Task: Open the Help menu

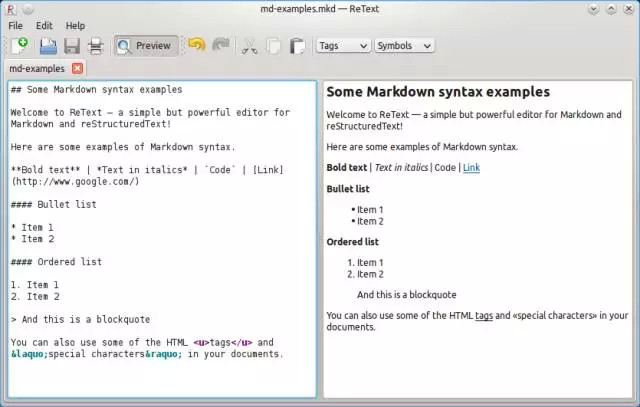Action: pos(76,26)
